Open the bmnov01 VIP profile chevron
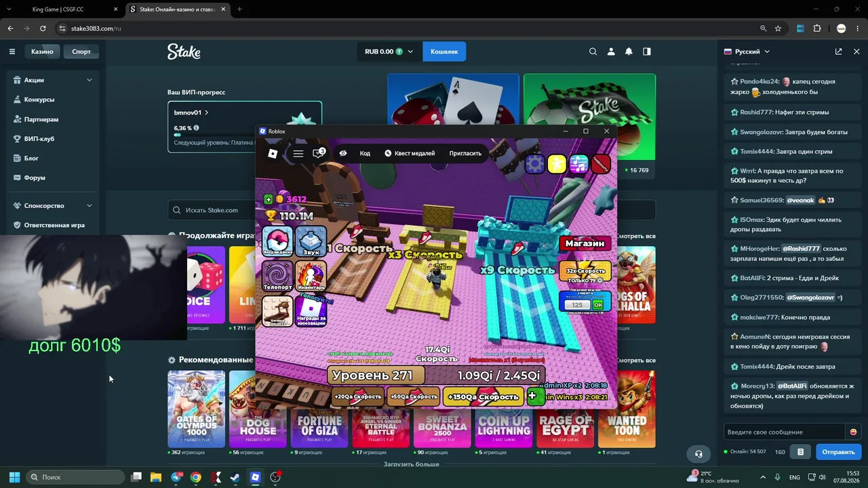Image resolution: width=868 pixels, height=488 pixels. pos(207,113)
